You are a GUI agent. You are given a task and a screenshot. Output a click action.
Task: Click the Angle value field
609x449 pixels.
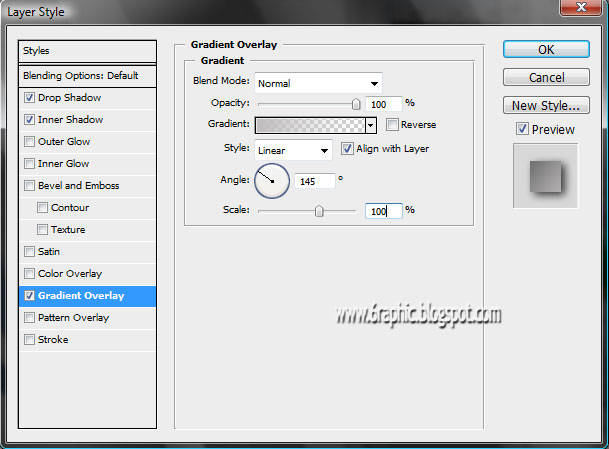314,181
